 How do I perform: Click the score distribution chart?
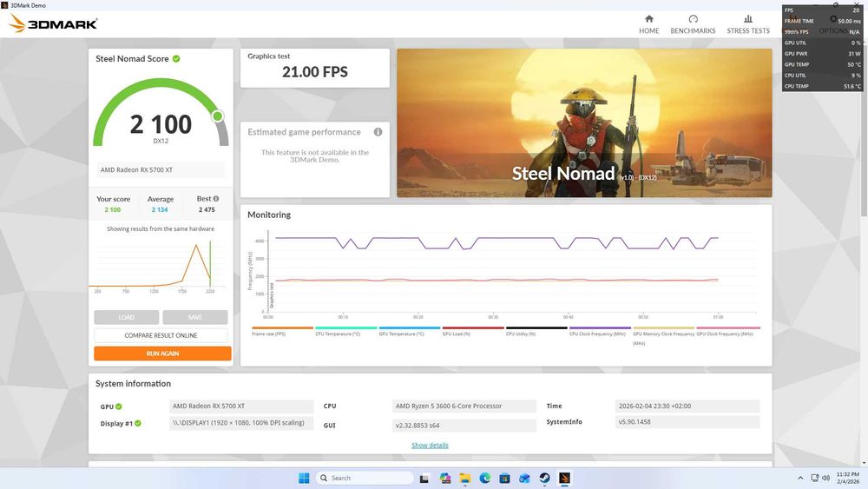[159, 265]
